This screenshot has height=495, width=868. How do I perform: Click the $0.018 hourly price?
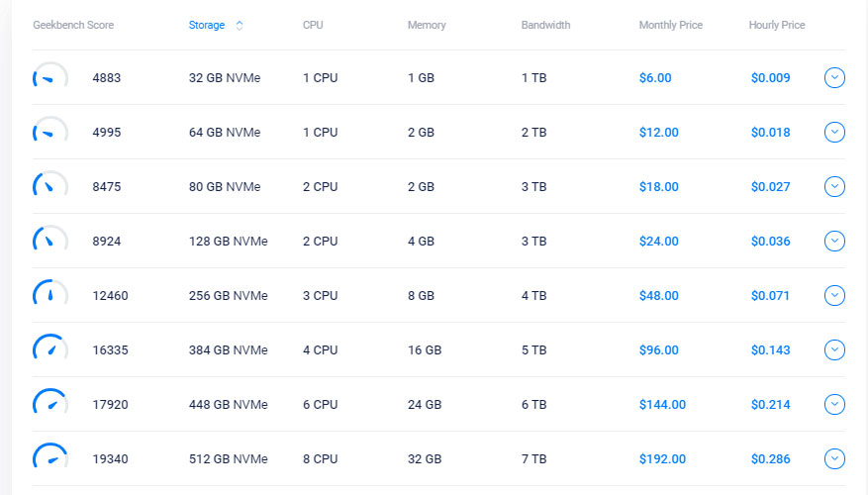pos(770,133)
